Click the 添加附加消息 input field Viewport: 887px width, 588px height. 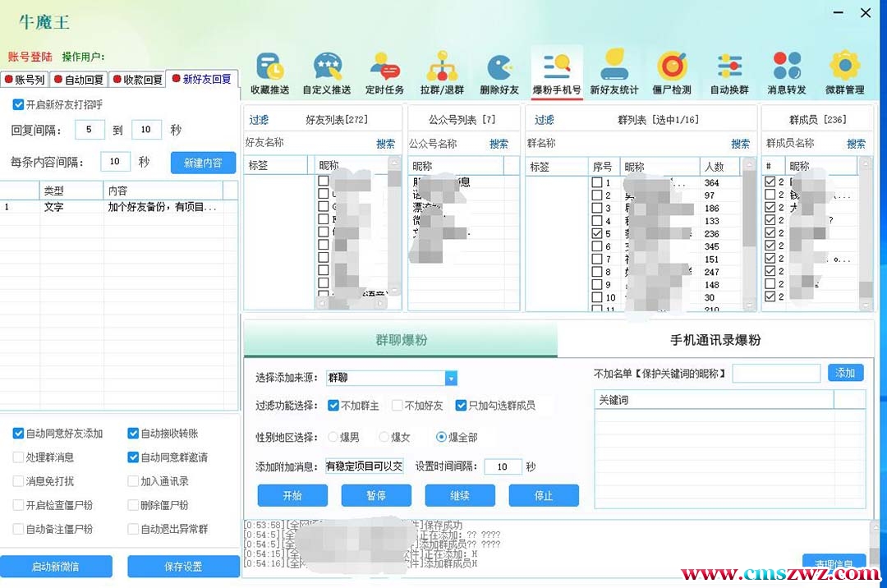pyautogui.click(x=364, y=466)
